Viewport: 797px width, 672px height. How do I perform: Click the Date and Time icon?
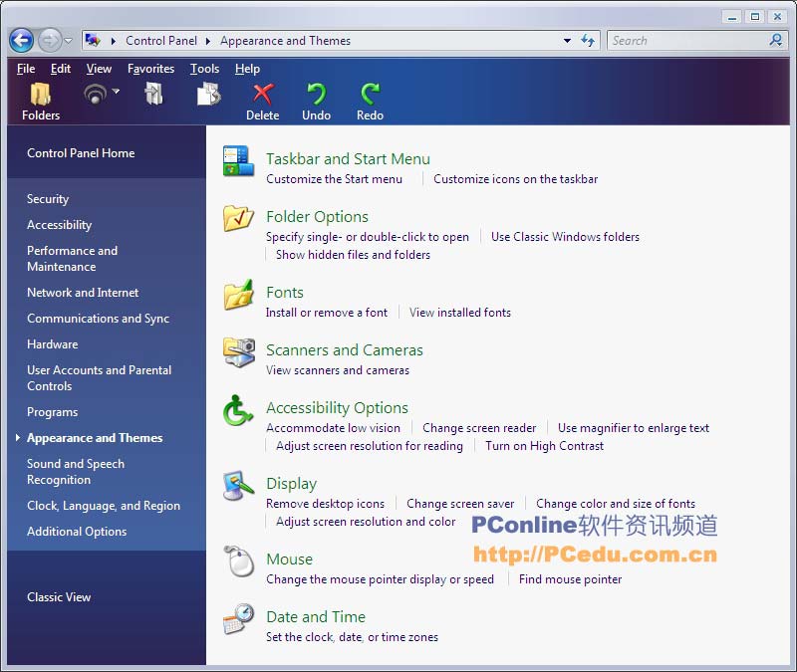point(238,618)
